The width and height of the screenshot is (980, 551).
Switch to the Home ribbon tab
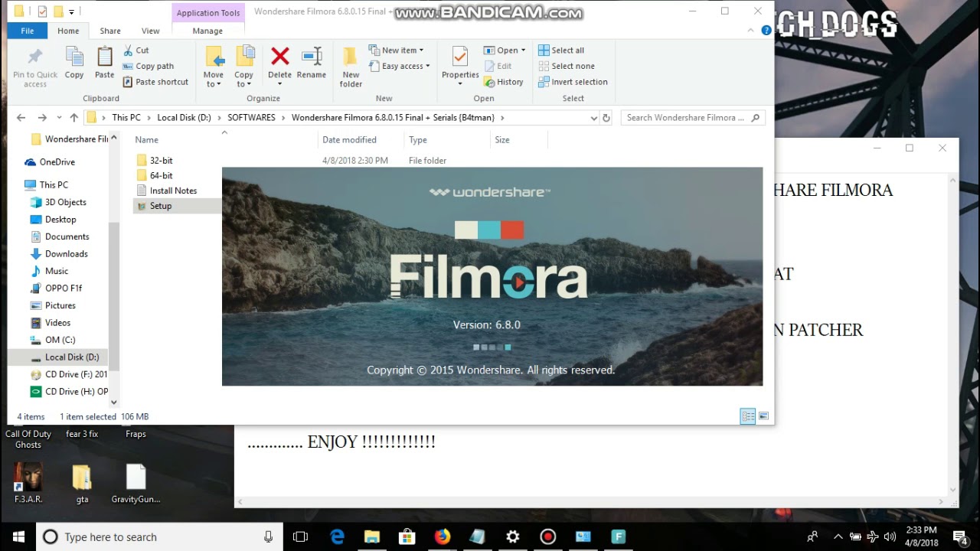tap(68, 31)
